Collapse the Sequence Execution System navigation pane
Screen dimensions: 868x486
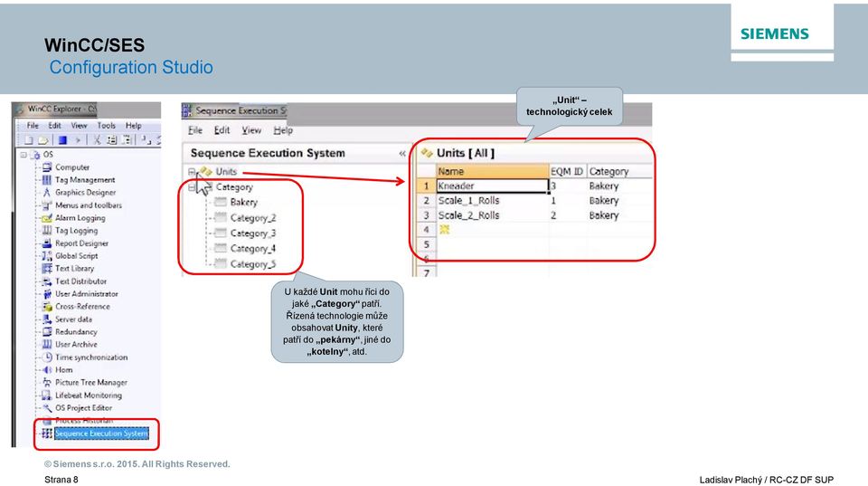(401, 154)
